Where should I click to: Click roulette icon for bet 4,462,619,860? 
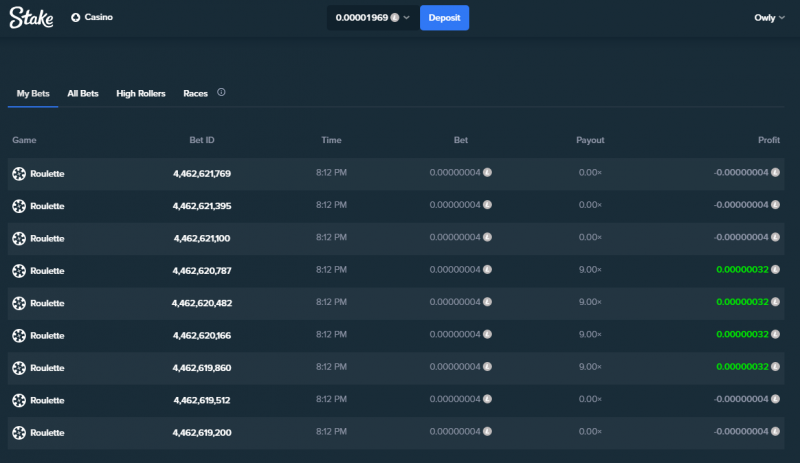[19, 368]
